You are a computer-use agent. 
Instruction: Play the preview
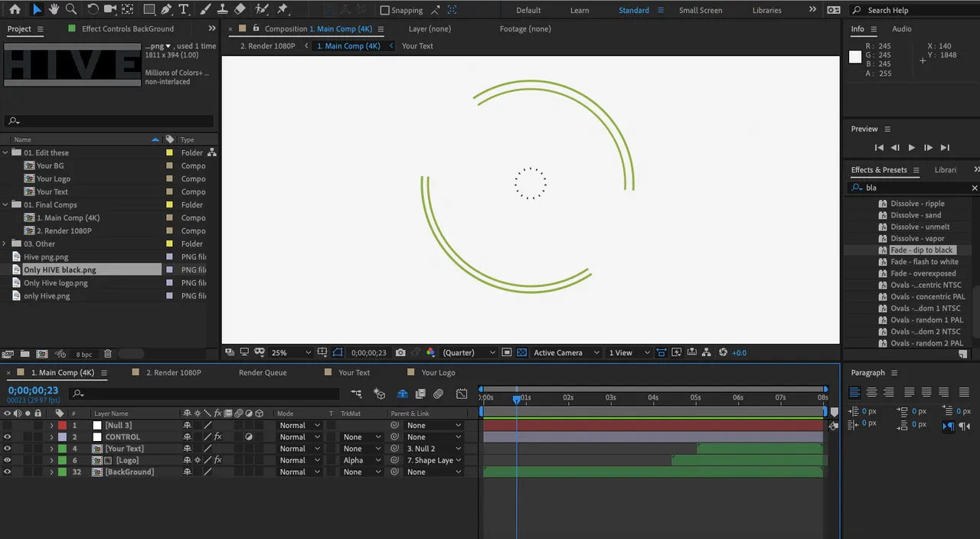coord(911,148)
